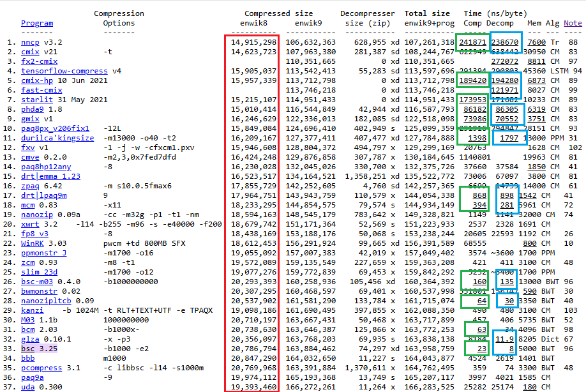The image size is (586, 392).
Task: Follow the fp8_v3 link
Action: coord(34,234)
